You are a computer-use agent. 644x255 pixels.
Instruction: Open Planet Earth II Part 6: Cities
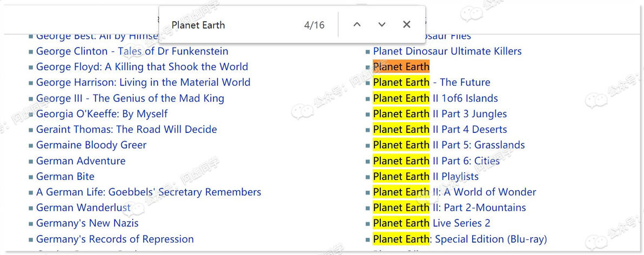pyautogui.click(x=436, y=160)
